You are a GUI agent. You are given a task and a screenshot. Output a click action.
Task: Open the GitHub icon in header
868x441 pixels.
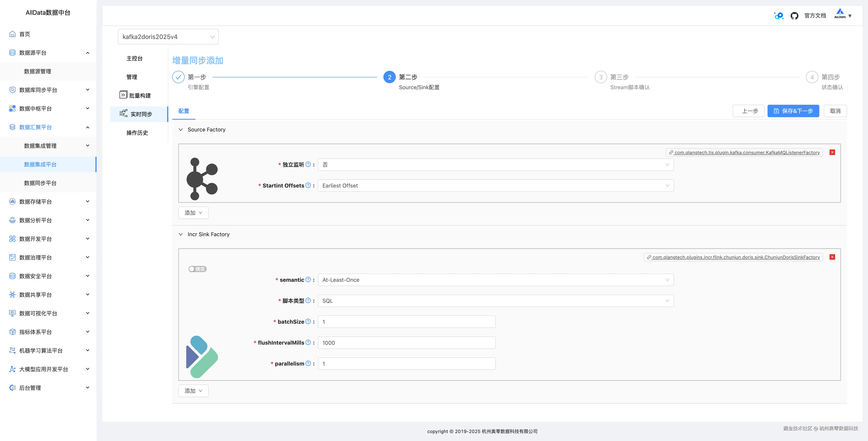(794, 16)
